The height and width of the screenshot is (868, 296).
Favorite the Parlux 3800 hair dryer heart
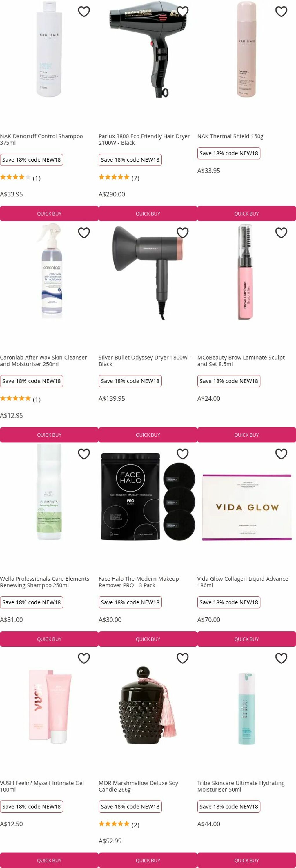[183, 12]
